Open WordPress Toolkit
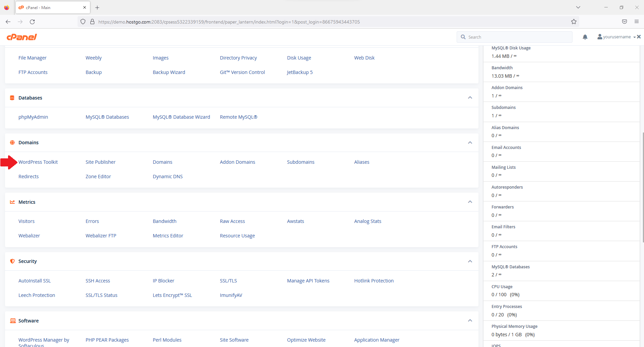644x347 pixels. coord(38,162)
